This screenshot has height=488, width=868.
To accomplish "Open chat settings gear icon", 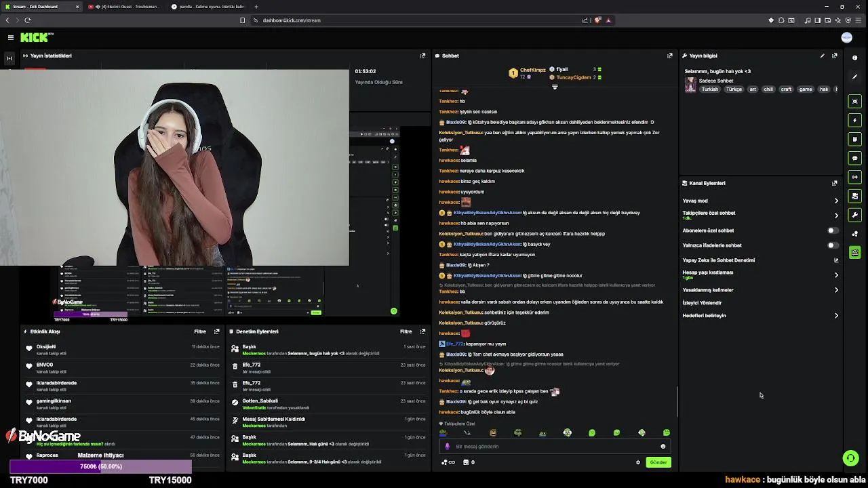I will pos(637,462).
